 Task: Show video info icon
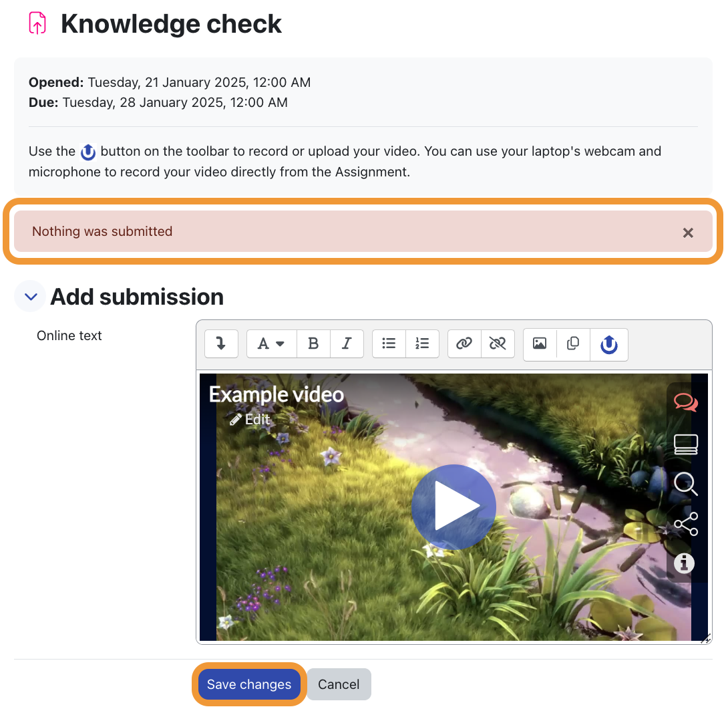(684, 563)
